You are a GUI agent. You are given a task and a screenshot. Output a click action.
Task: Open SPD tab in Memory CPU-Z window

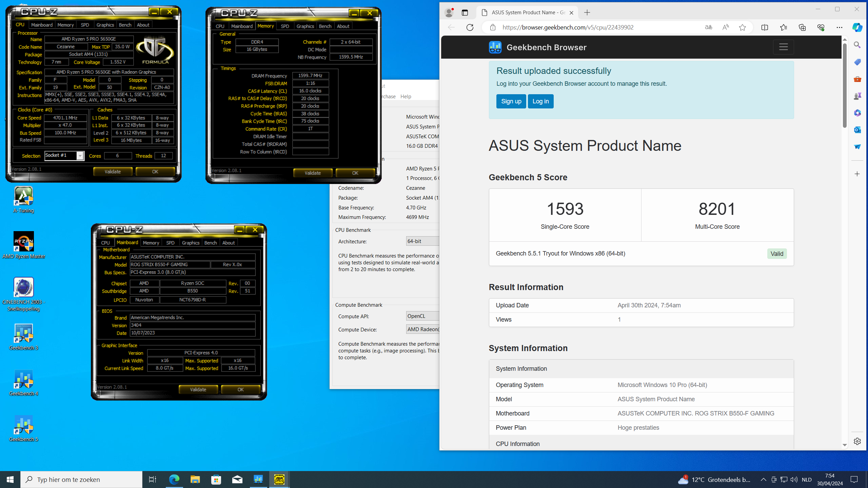click(285, 26)
